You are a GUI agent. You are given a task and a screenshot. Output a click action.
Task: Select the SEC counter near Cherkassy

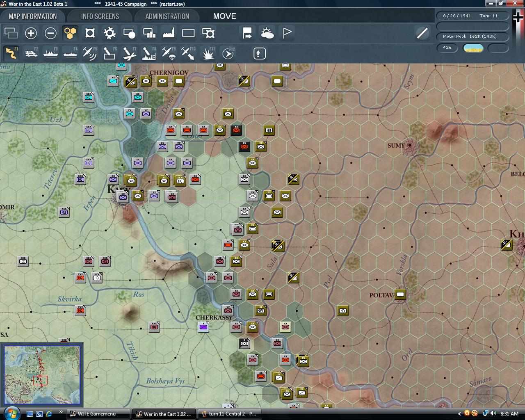(x=261, y=310)
